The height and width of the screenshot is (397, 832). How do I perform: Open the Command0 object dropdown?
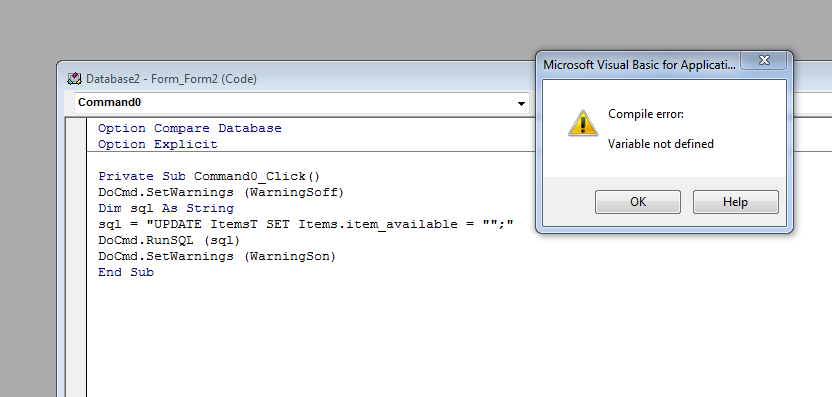click(522, 103)
